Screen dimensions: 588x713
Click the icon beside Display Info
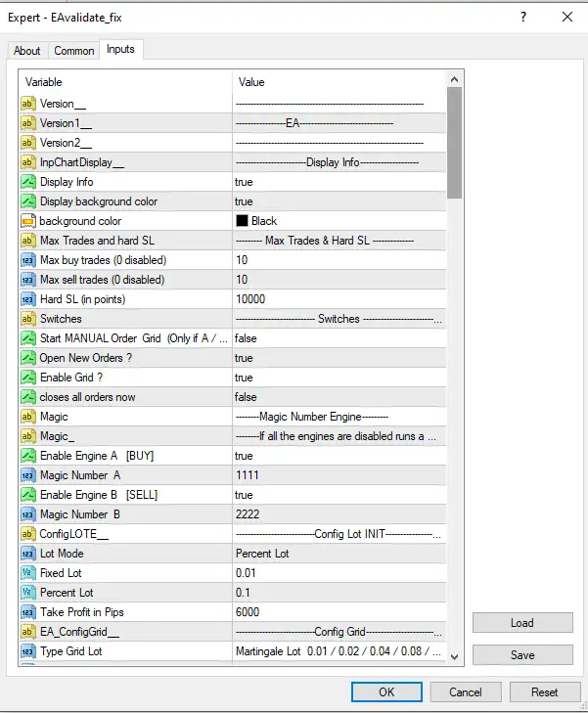28,182
